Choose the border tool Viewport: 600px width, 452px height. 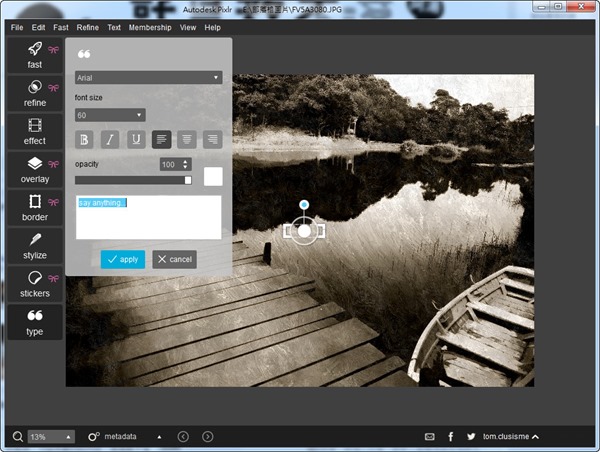34,208
